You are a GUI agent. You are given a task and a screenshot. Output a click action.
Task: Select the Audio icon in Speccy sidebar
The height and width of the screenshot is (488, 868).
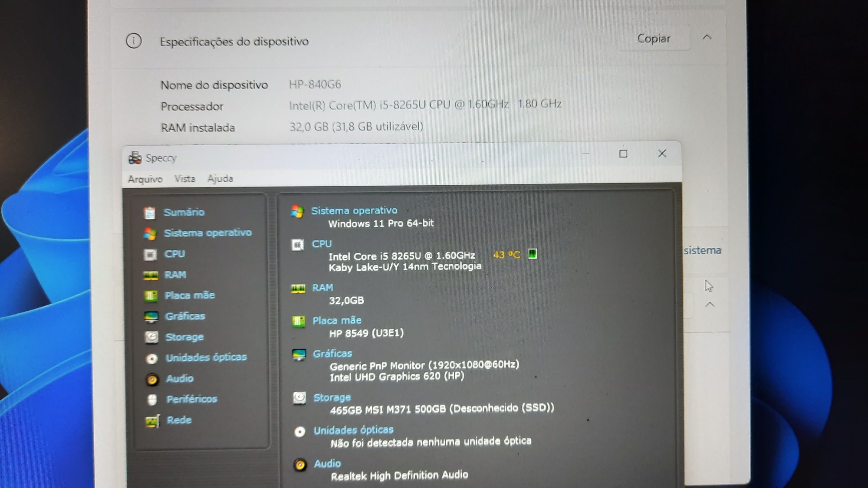(151, 378)
